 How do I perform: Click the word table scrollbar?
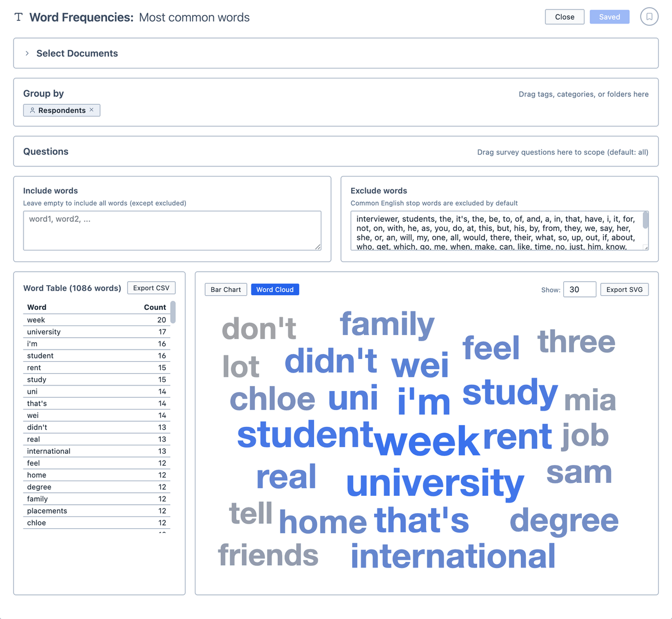(173, 312)
